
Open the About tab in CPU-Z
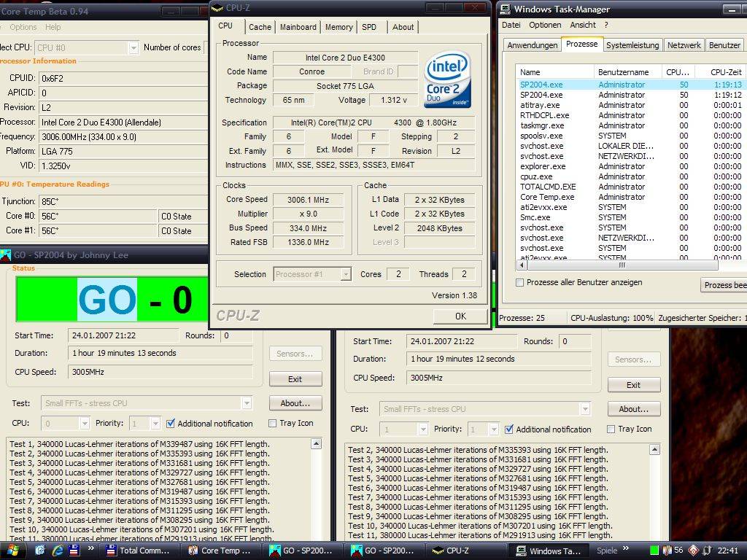[x=403, y=27]
